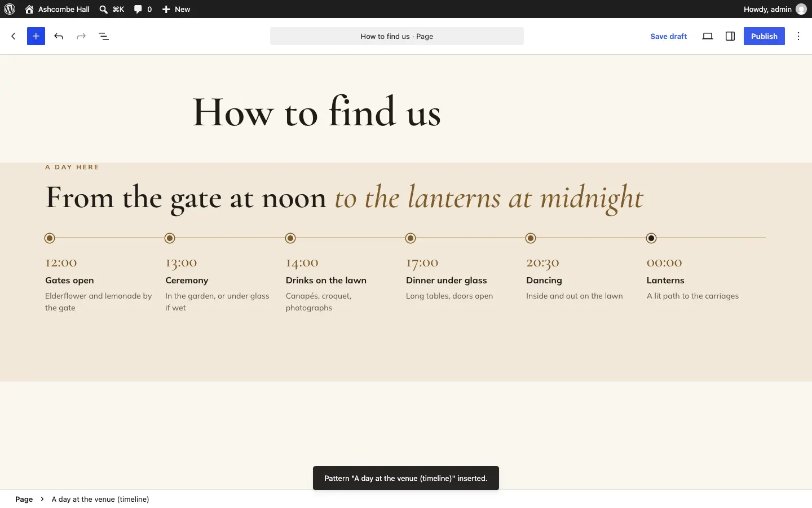Image resolution: width=812 pixels, height=508 pixels.
Task: Select the 'Lanterns' title text
Action: pyautogui.click(x=665, y=281)
